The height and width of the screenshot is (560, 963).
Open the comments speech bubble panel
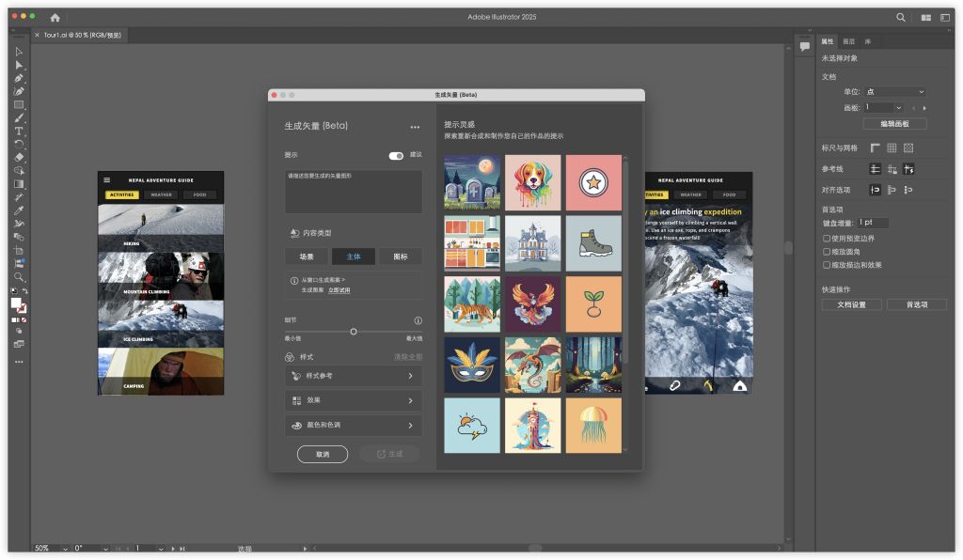[x=804, y=46]
